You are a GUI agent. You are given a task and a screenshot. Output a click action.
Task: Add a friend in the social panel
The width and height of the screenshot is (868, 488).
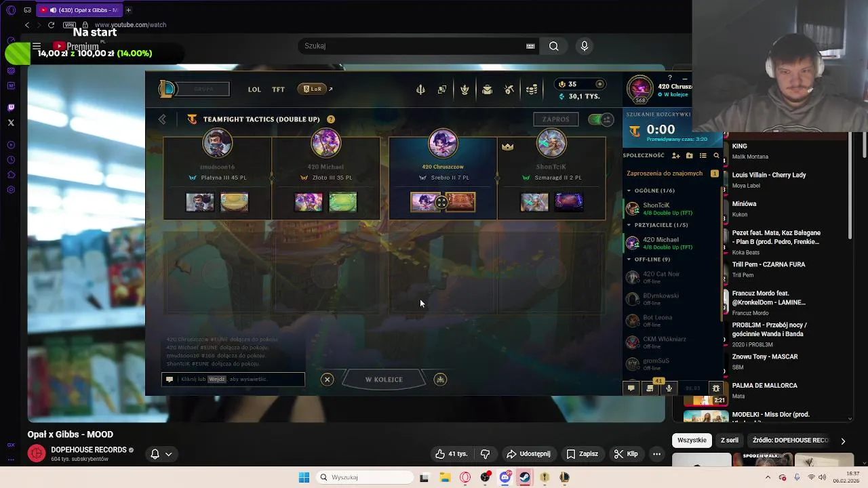675,155
